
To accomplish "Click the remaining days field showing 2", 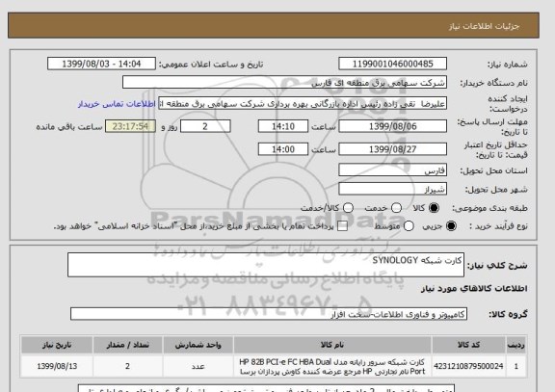I will 205,126.
